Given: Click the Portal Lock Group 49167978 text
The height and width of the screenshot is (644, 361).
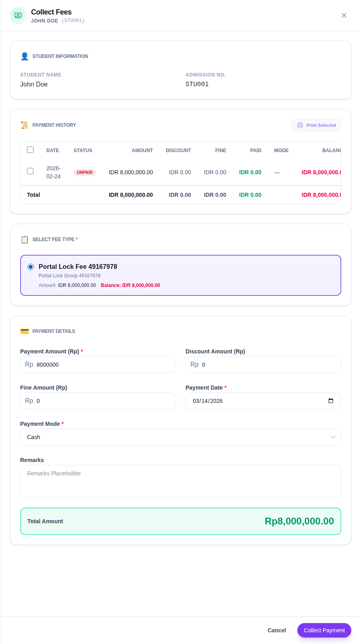Looking at the screenshot, I should pyautogui.click(x=70, y=276).
